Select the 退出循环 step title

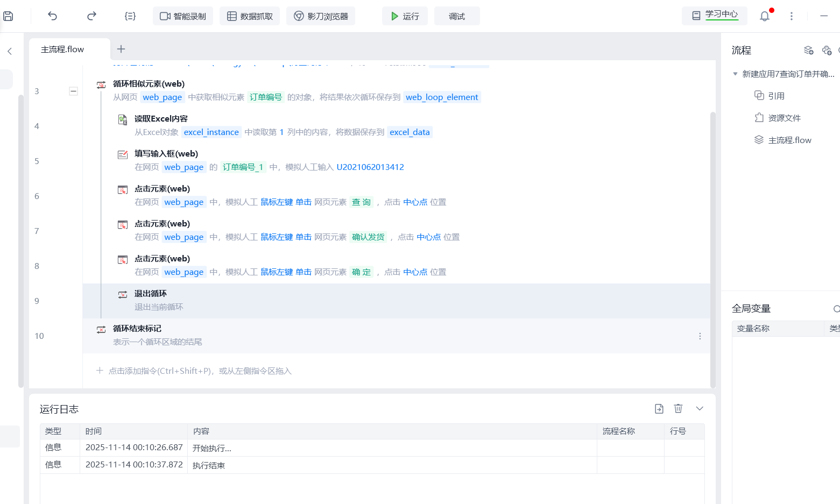(151, 294)
